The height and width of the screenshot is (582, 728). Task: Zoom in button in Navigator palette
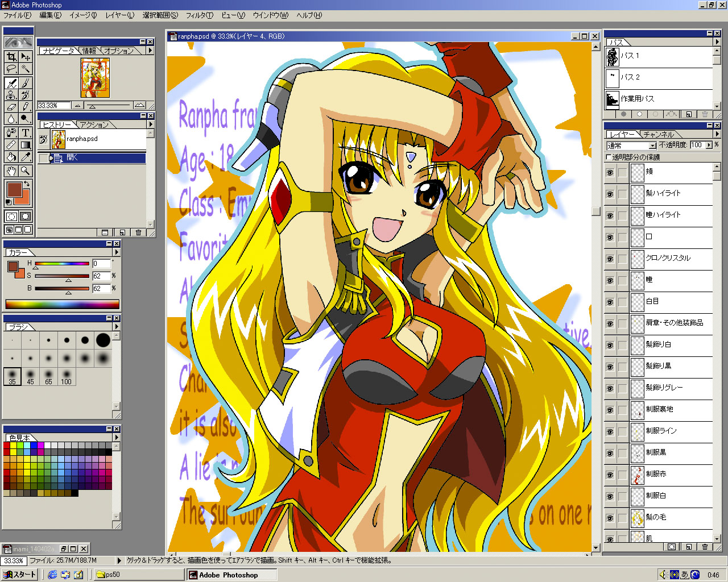click(140, 106)
